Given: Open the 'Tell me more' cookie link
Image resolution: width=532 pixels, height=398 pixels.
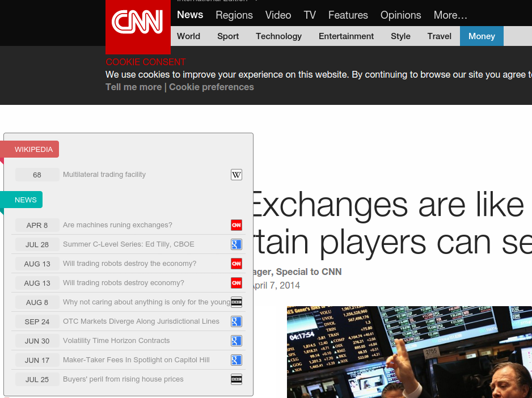Looking at the screenshot, I should point(133,87).
